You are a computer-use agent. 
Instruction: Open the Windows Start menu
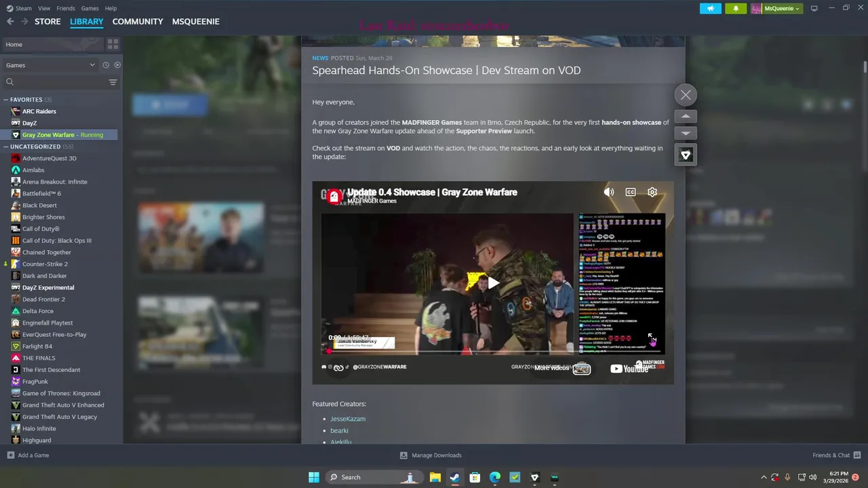pyautogui.click(x=313, y=477)
